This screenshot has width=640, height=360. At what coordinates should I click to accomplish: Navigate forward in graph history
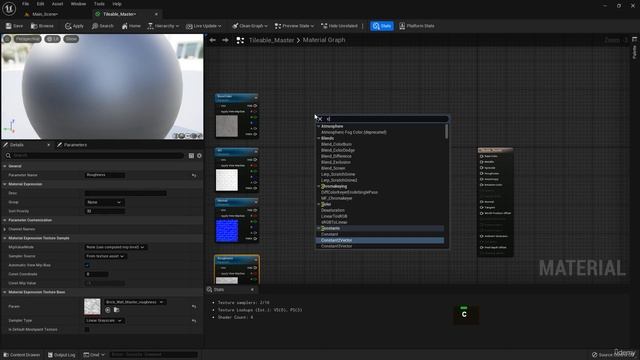coord(225,40)
